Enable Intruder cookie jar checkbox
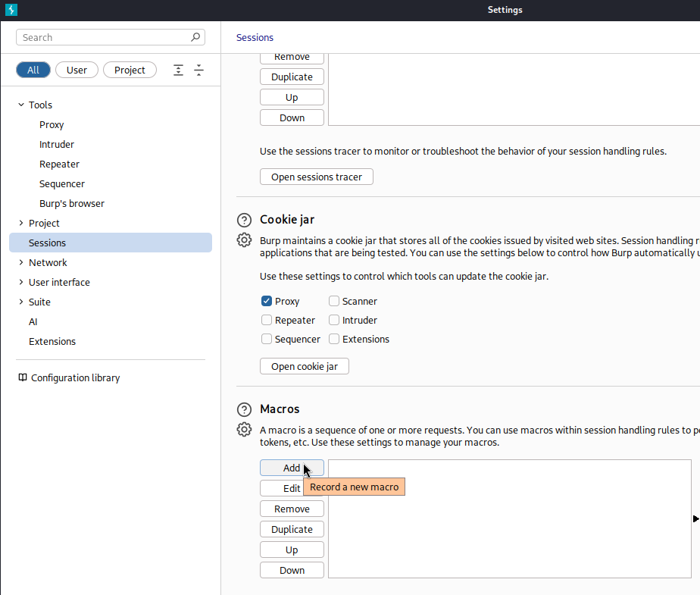700x595 pixels. (x=334, y=320)
